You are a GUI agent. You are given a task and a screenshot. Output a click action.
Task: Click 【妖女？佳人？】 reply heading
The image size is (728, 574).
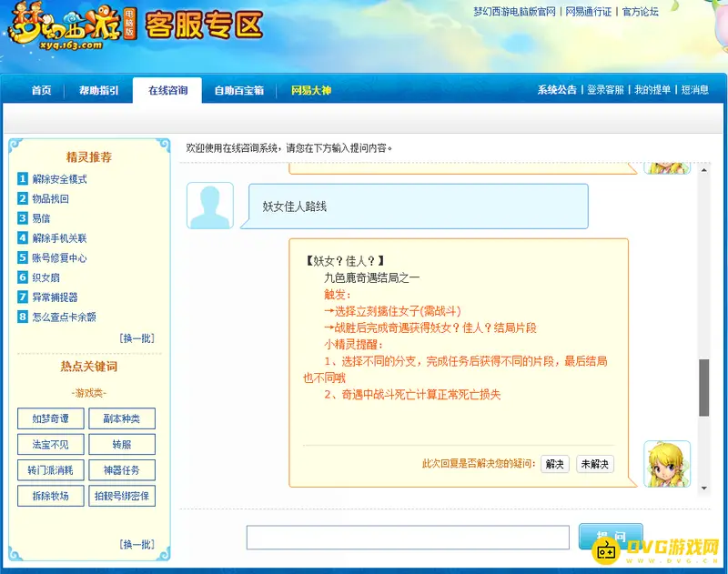(344, 261)
